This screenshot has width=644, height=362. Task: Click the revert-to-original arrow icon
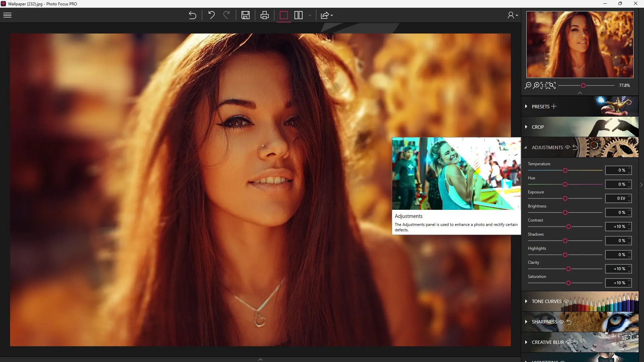(x=192, y=15)
